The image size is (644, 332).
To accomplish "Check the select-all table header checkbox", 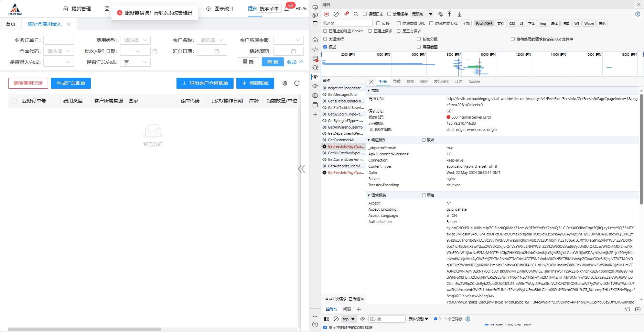I will pos(14,101).
